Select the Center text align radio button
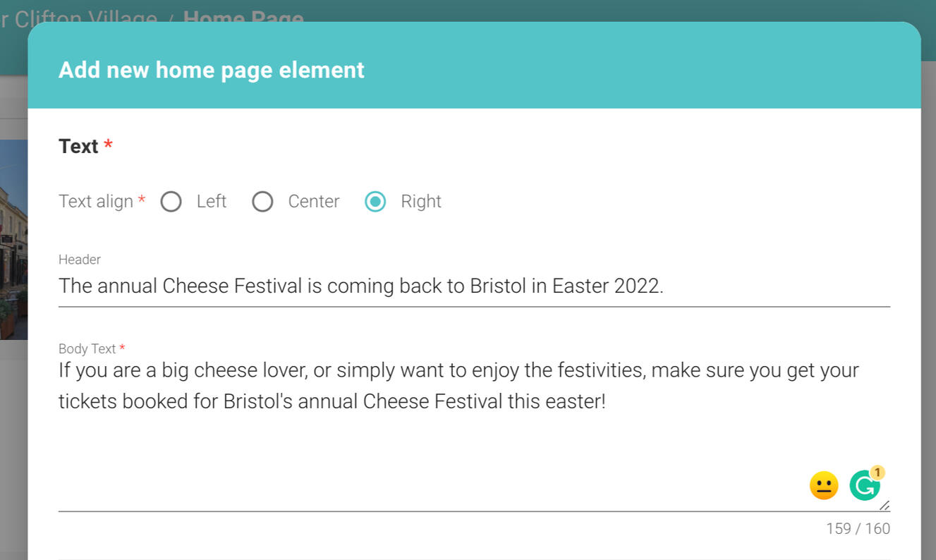The image size is (936, 560). click(262, 202)
